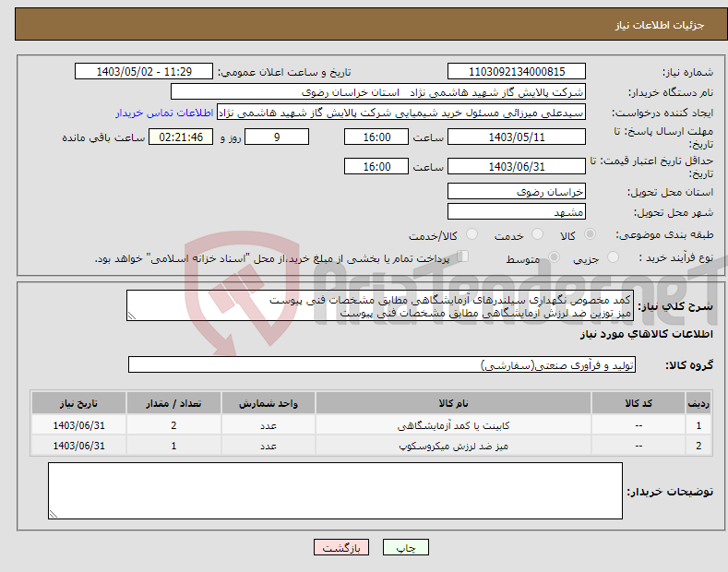Image resolution: width=728 pixels, height=572 pixels.
Task: Click the need date in the microscope table row
Action: [x=78, y=446]
